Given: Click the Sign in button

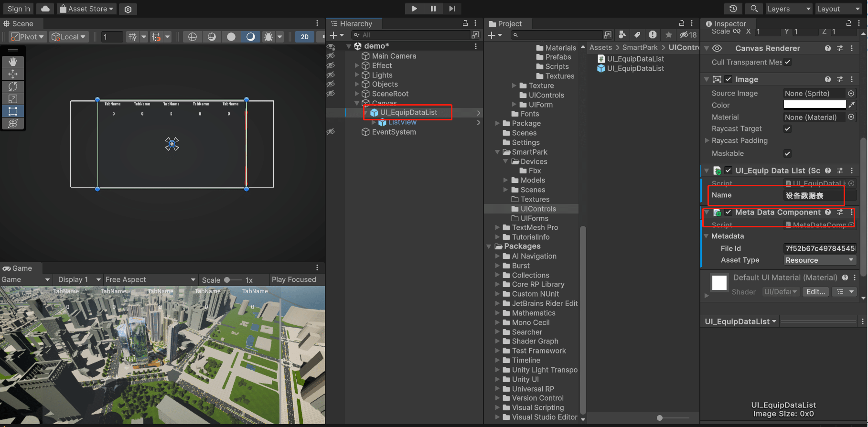Looking at the screenshot, I should (19, 9).
